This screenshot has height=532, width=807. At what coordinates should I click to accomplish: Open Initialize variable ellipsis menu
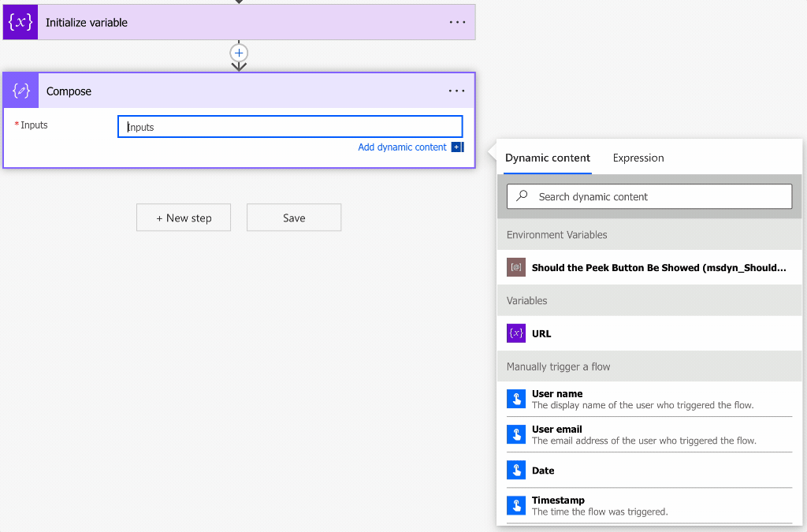pyautogui.click(x=457, y=22)
